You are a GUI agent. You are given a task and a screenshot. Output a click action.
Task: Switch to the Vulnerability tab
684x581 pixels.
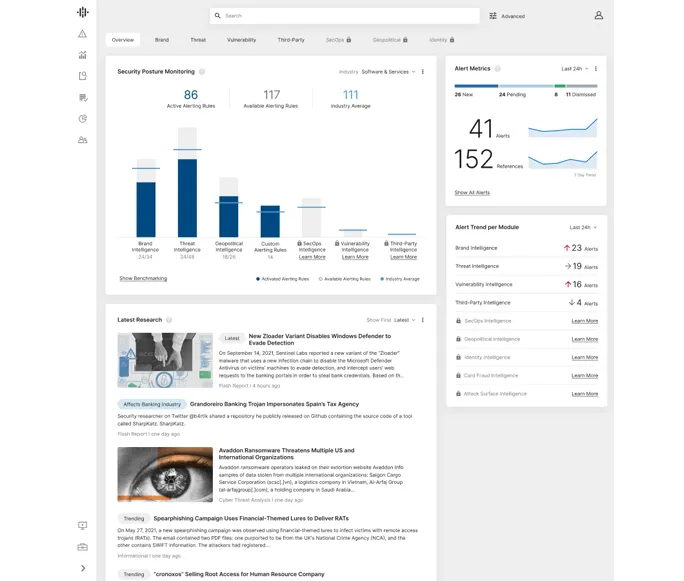242,40
